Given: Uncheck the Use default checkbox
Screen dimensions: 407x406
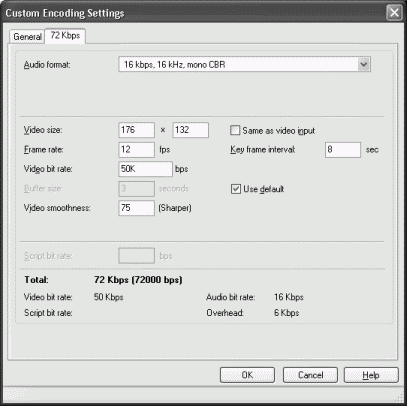Looking at the screenshot, I should (236, 189).
